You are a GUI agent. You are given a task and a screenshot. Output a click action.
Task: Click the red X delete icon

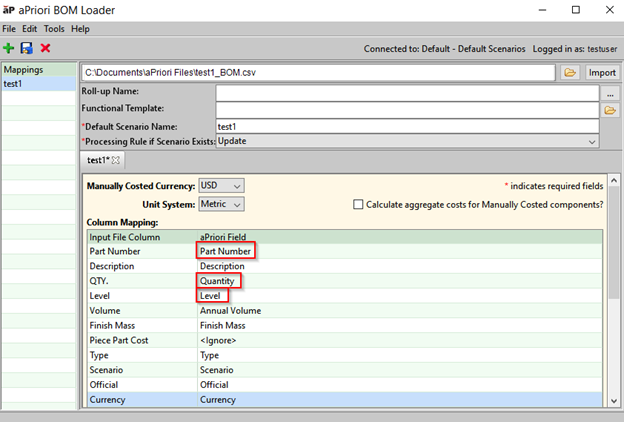click(x=45, y=48)
